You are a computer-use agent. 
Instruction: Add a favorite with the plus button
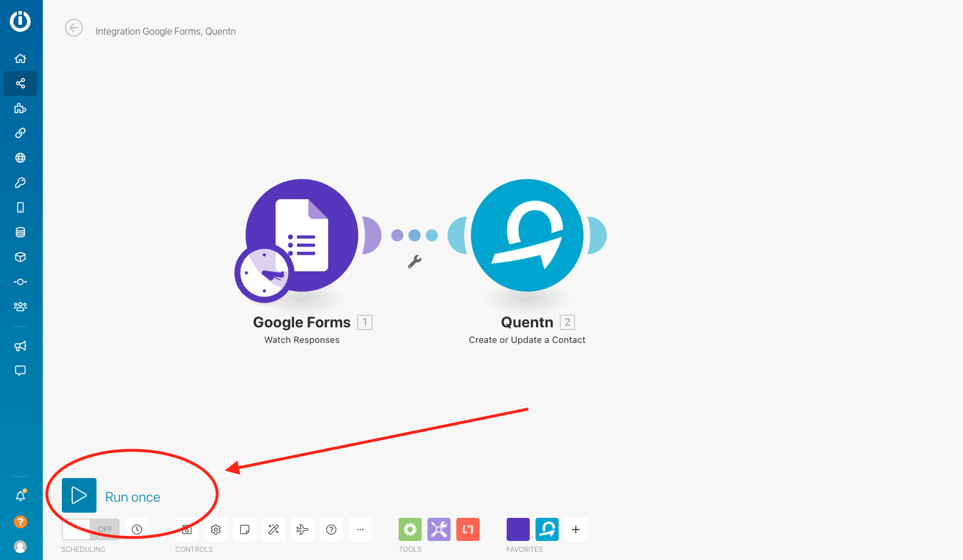[576, 529]
